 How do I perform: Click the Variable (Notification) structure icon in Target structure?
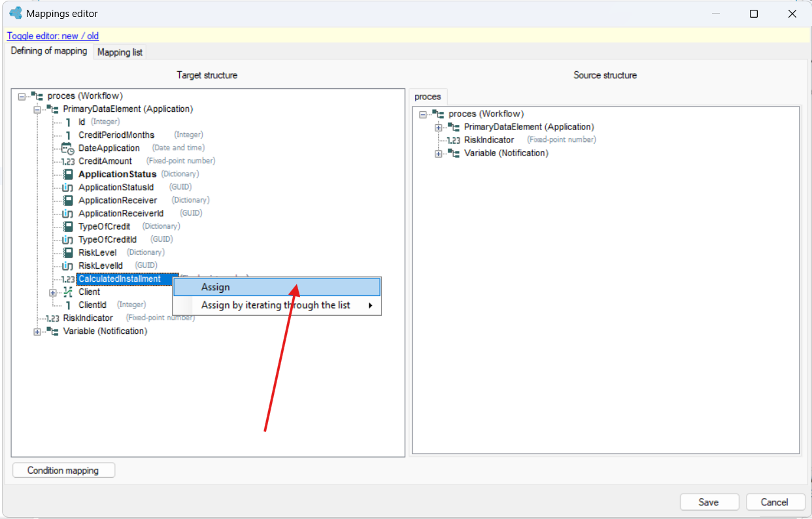(52, 331)
